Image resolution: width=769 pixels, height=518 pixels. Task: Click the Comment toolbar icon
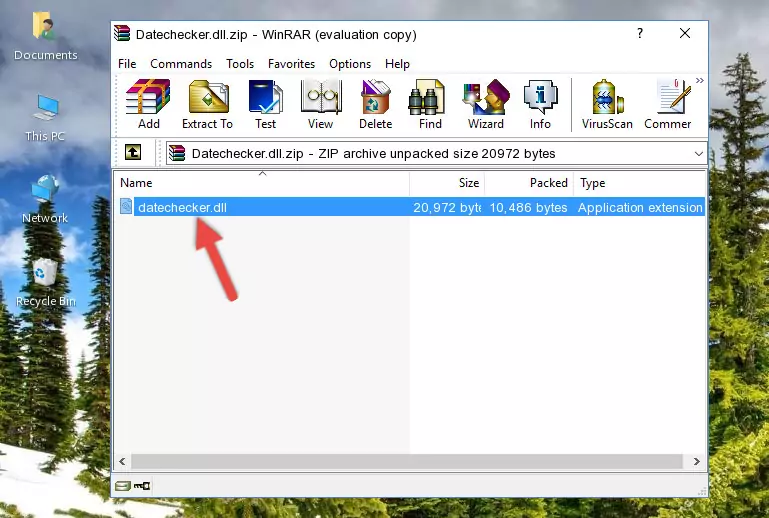pyautogui.click(x=667, y=104)
